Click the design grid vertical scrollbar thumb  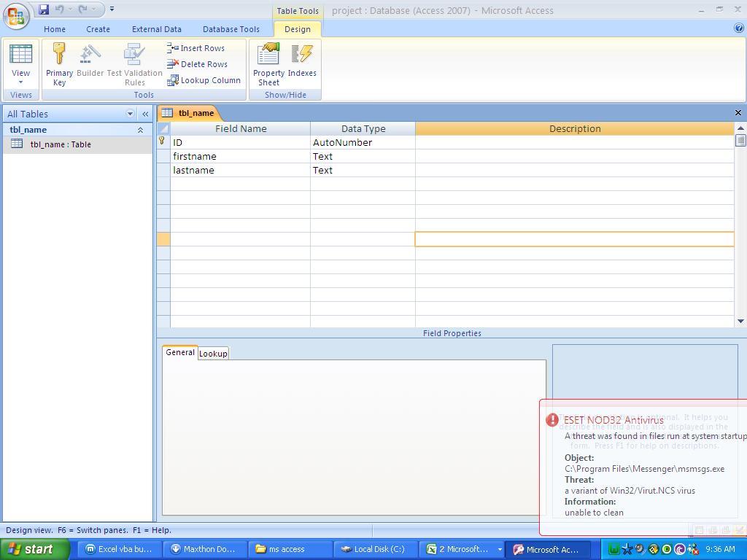[740, 141]
